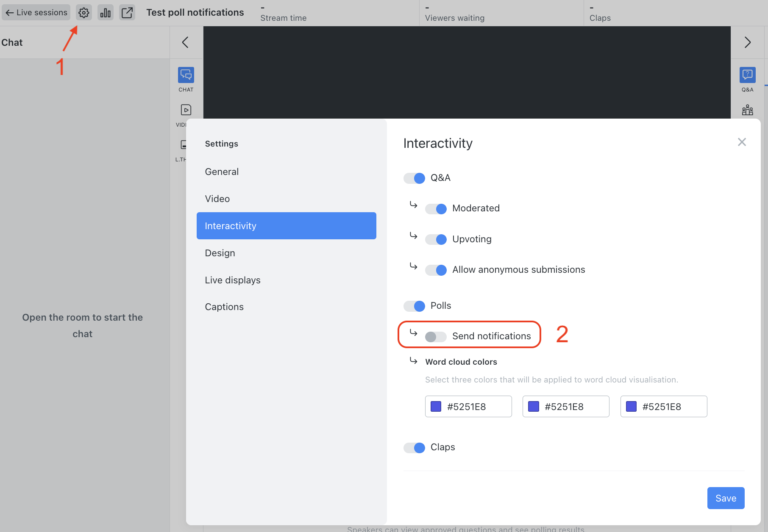Edit the second #5251E8 hex field
This screenshot has height=532, width=768.
tap(566, 407)
